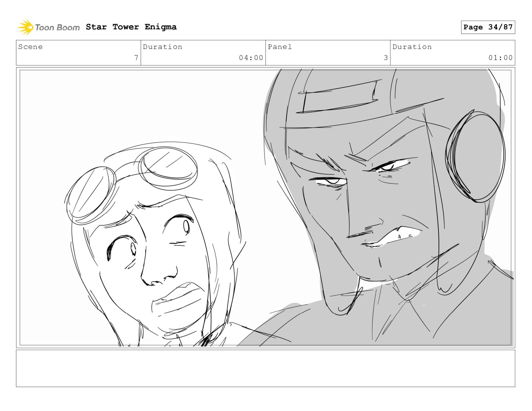
Task: Click the Toon Boom logo icon
Action: [25, 27]
